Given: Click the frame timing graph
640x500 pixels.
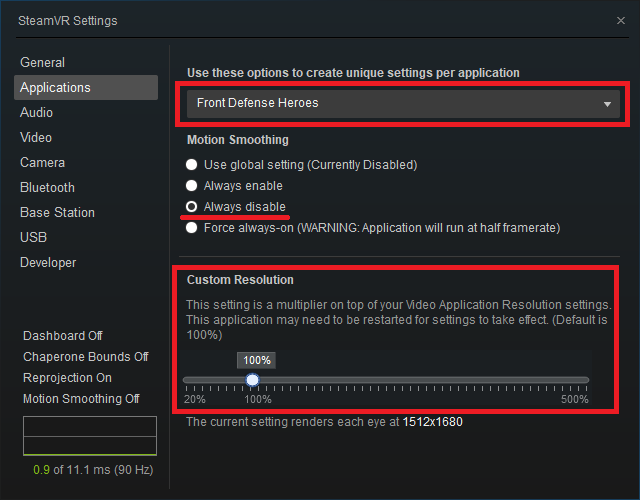Looking at the screenshot, I should (90, 436).
